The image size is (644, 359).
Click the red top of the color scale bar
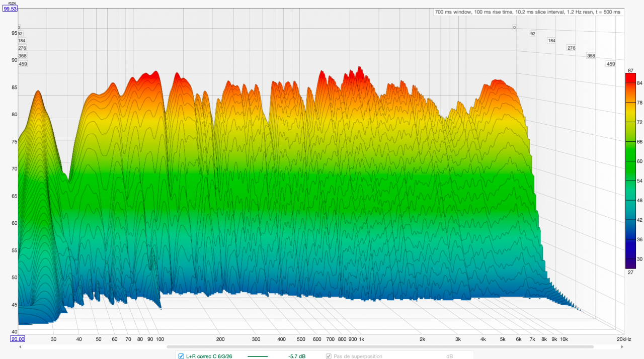point(630,77)
